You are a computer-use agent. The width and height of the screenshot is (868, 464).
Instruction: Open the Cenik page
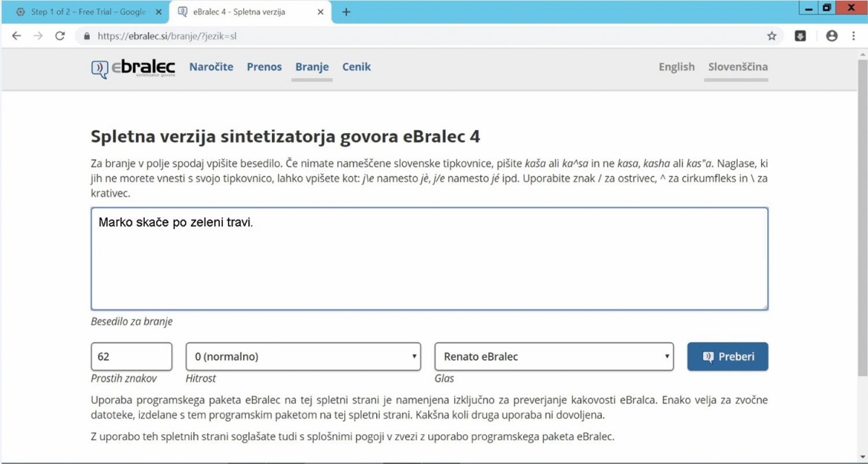pos(357,67)
